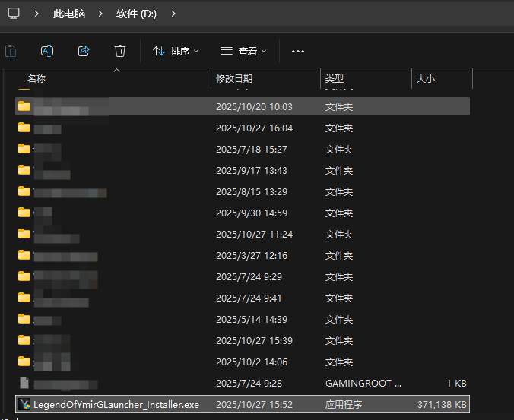
Task: Select LegendOfYmirGLauncher_Installer.exe file name
Action: point(116,404)
